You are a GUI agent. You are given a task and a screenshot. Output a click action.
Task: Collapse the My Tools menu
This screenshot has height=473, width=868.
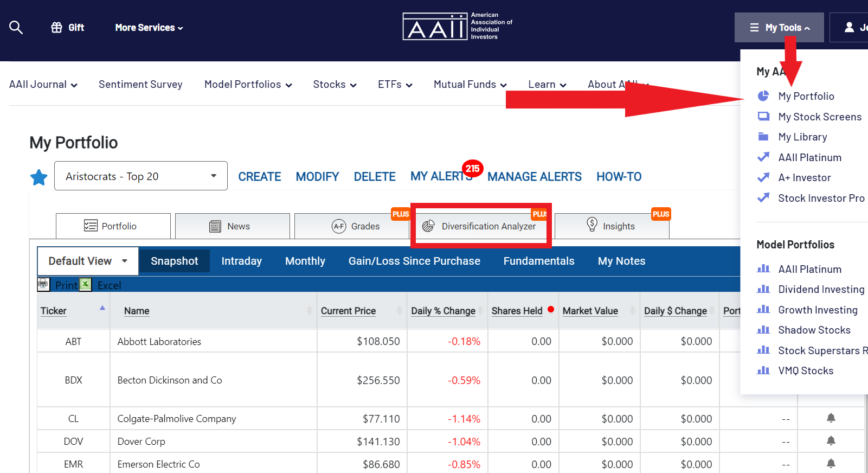coord(779,27)
